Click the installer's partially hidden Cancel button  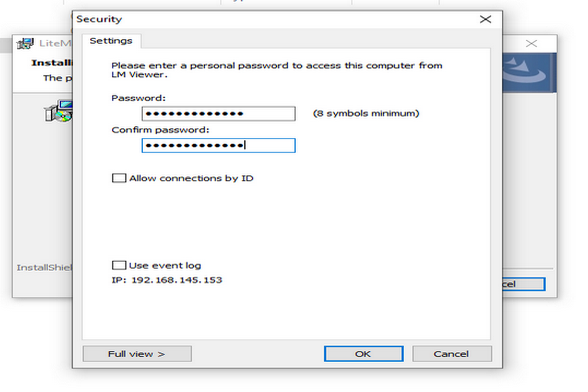tap(523, 284)
